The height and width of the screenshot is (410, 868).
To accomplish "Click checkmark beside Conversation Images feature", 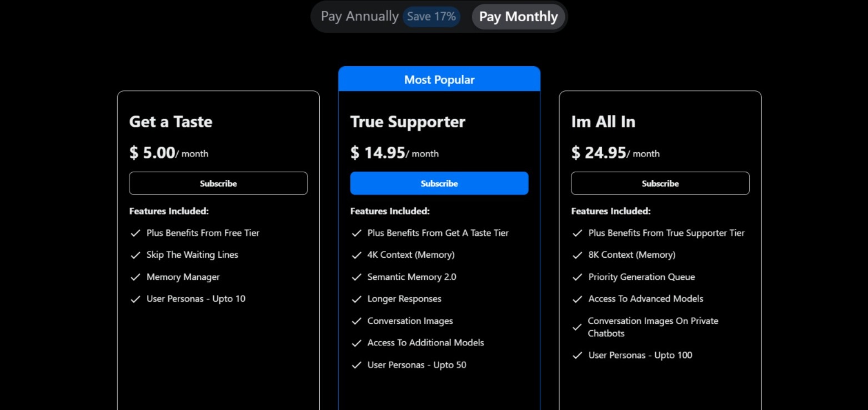I will (x=356, y=321).
